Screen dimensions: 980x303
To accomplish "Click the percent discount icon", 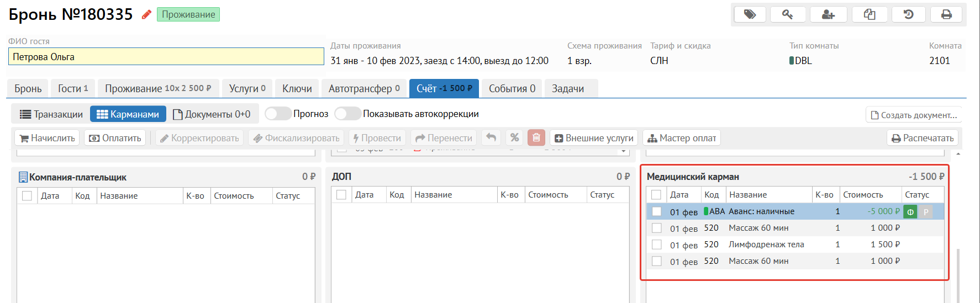I will 514,138.
